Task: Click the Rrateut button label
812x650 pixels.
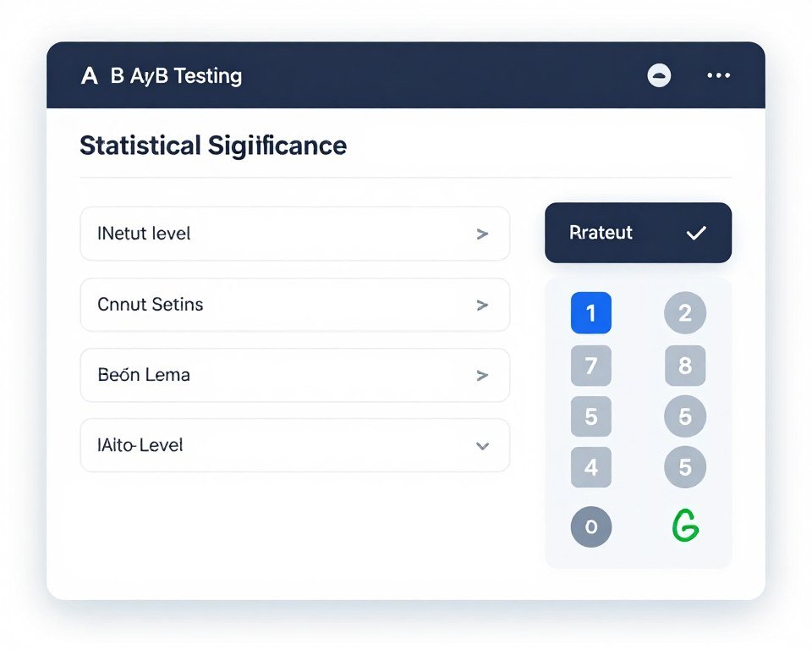Action: pos(601,233)
